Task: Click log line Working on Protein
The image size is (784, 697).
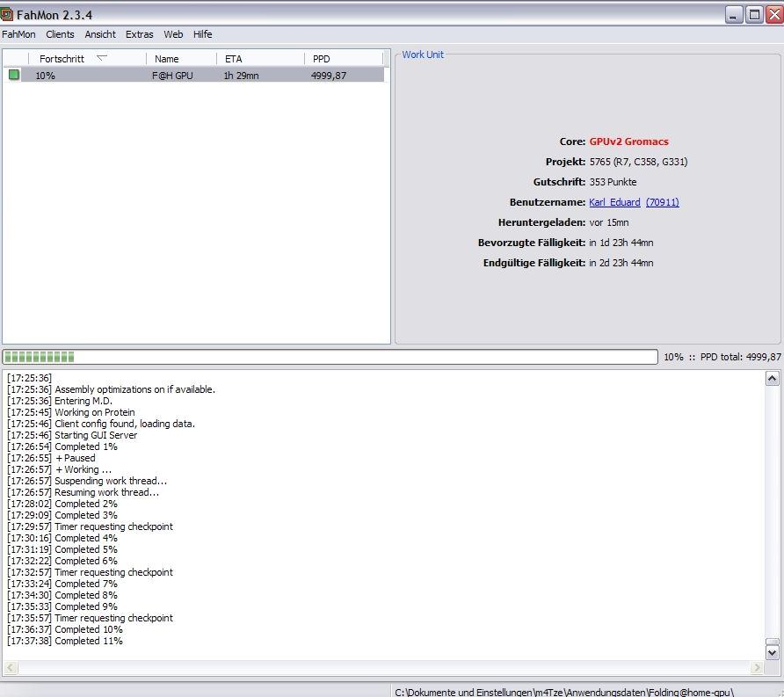Action: tap(71, 412)
